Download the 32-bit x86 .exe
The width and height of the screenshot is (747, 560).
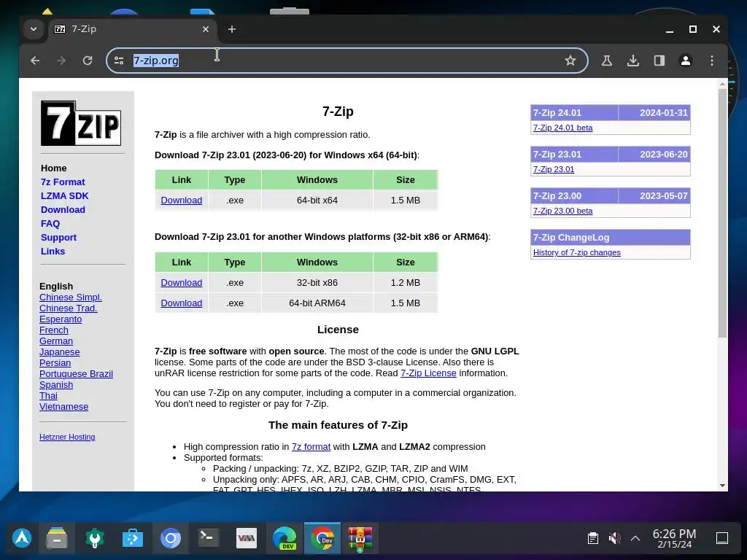pyautogui.click(x=182, y=283)
